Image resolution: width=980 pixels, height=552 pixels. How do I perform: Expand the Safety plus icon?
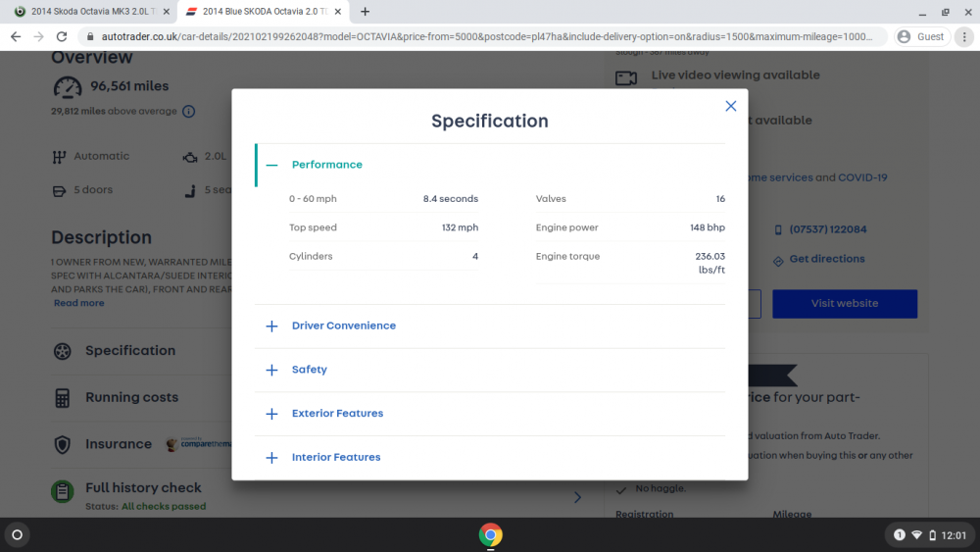tap(271, 370)
